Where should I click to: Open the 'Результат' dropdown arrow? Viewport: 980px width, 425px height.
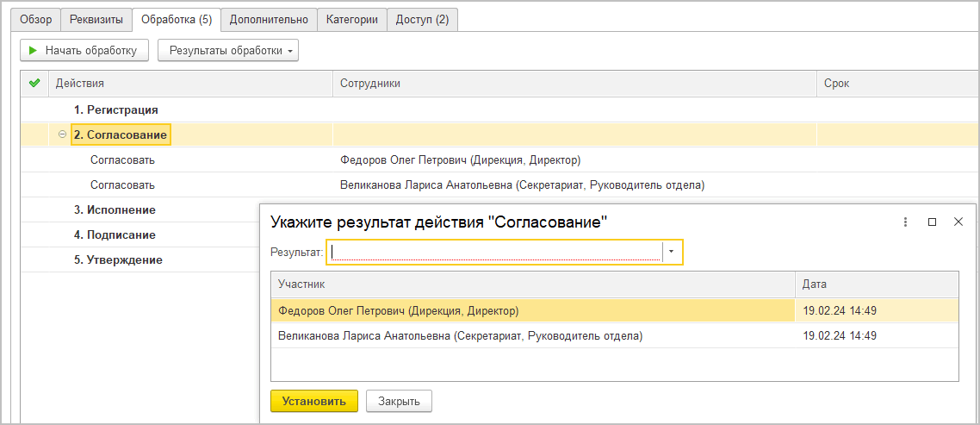pos(672,252)
